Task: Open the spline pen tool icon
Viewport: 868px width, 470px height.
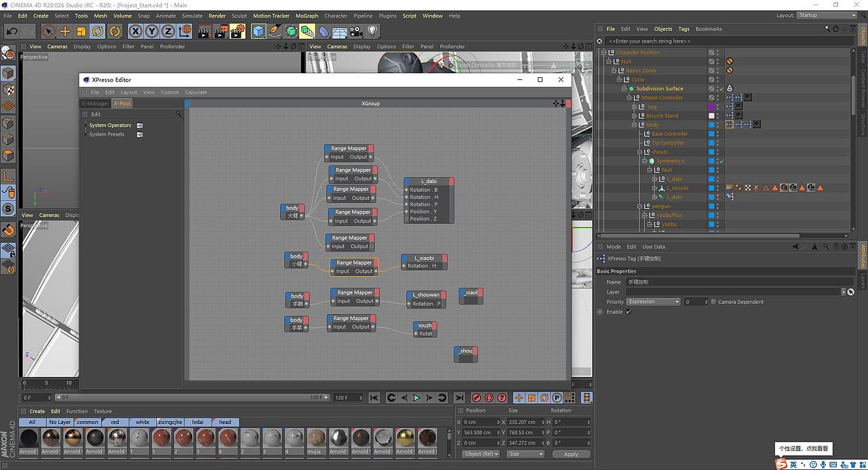Action: [x=275, y=31]
